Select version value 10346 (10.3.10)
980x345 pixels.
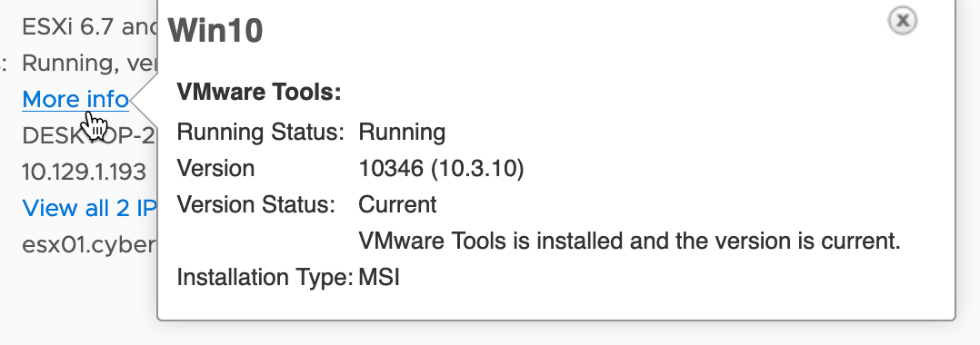[441, 169]
